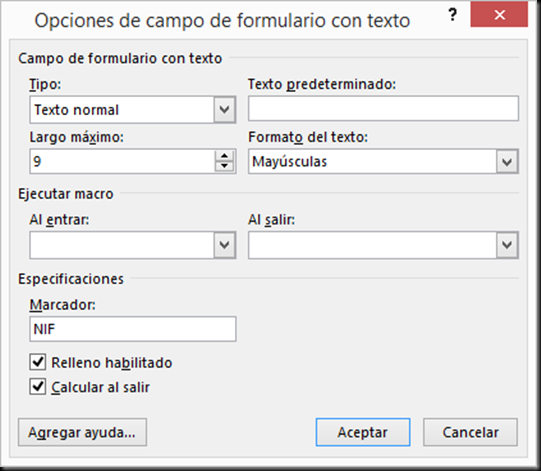Screen dimensions: 541x471
Task: Click the Especificaciones section heading
Action: click(x=71, y=279)
